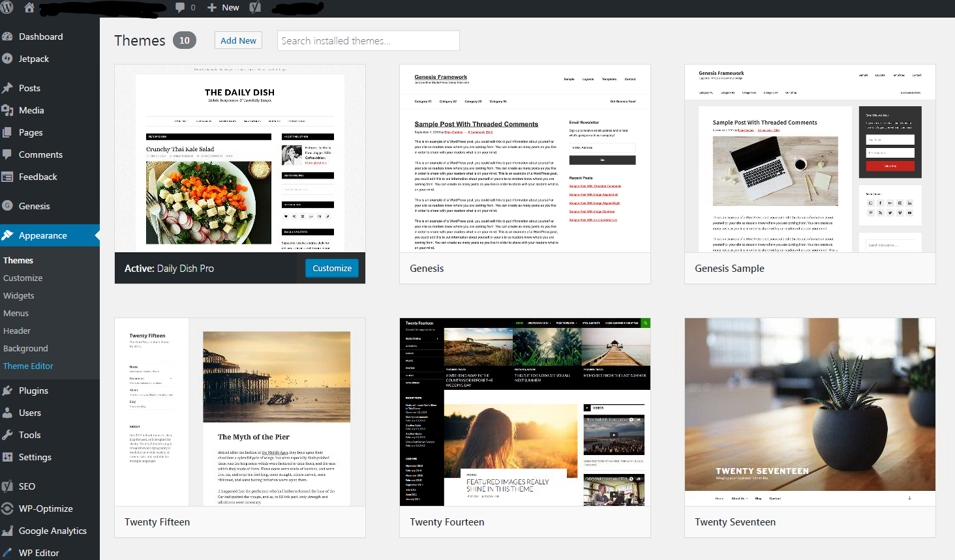Viewport: 955px width, 560px height.
Task: Click the Plugins plug icon
Action: tap(7, 391)
